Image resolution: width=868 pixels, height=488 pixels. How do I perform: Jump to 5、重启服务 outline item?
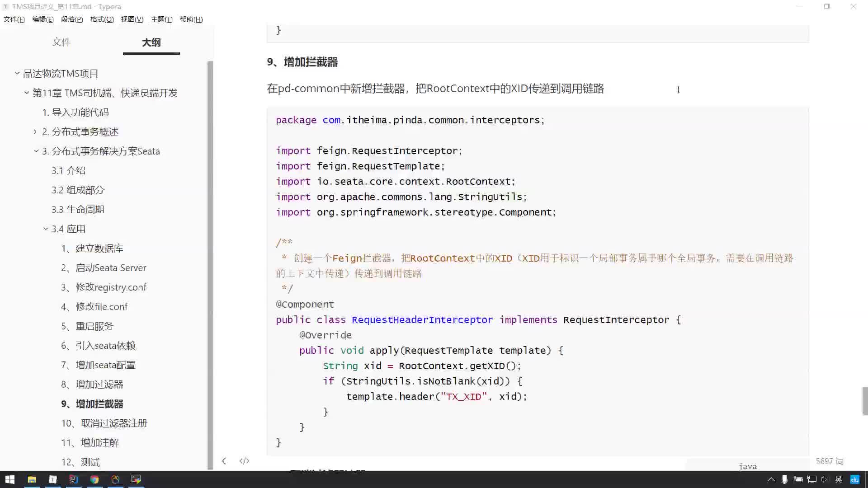pyautogui.click(x=87, y=326)
